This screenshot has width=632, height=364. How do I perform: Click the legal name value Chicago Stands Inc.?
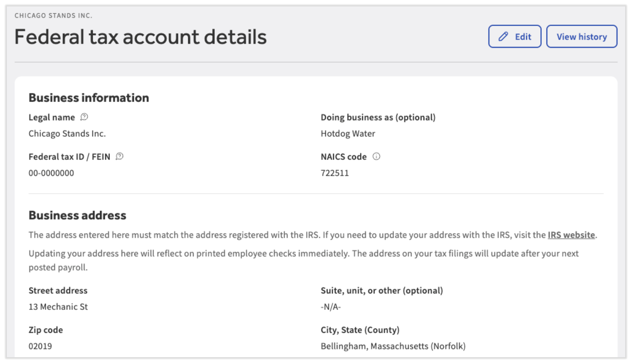[67, 134]
